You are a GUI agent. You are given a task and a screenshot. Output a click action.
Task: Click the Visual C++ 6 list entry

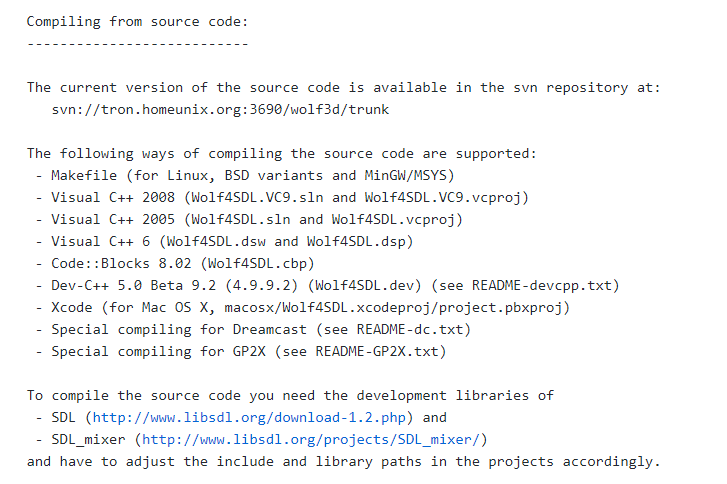click(224, 242)
